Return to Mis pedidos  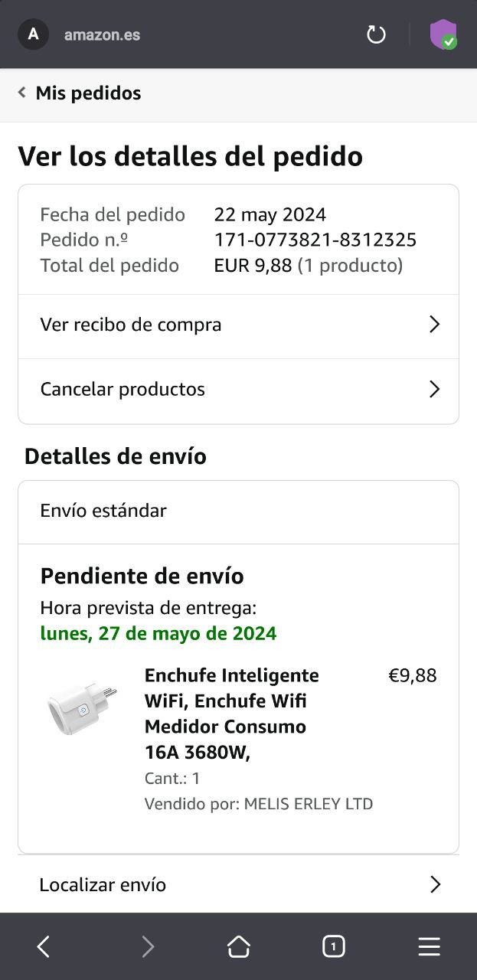click(88, 93)
